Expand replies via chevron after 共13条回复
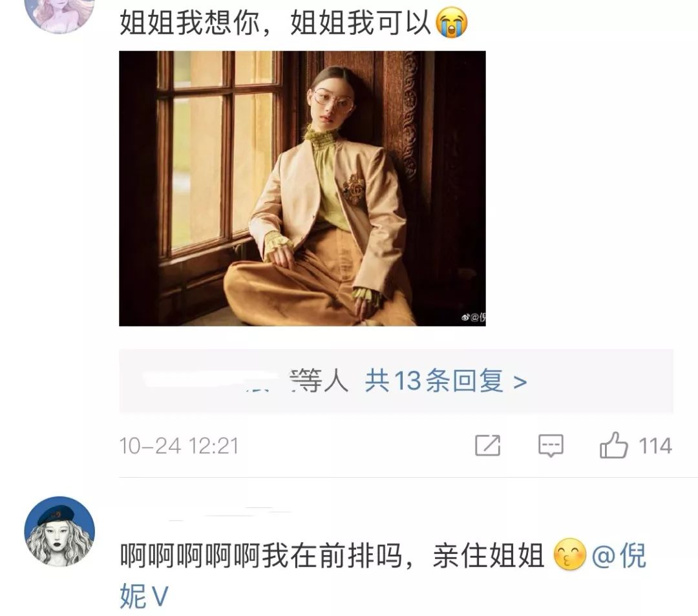This screenshot has width=698, height=616. (x=520, y=382)
